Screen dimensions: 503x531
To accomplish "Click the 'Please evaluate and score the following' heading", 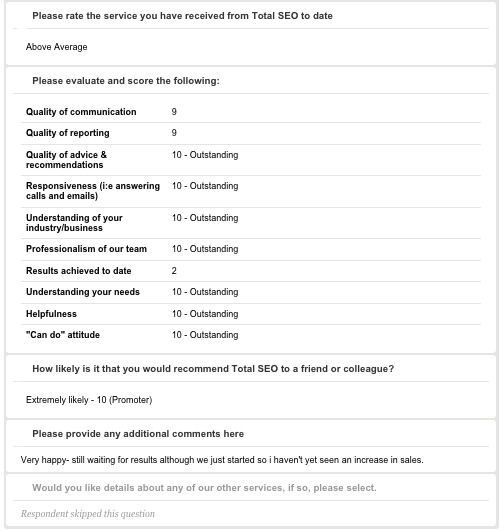I will click(126, 81).
